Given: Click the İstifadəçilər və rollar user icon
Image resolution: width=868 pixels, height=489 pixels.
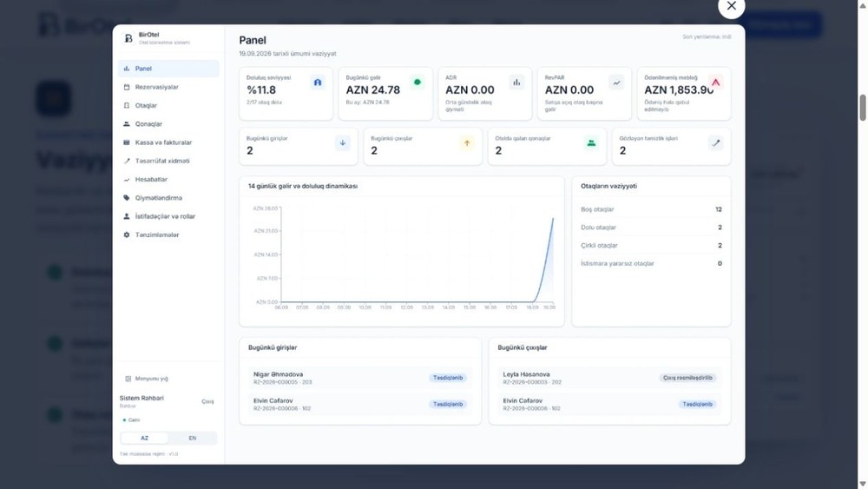Looking at the screenshot, I should [127, 216].
